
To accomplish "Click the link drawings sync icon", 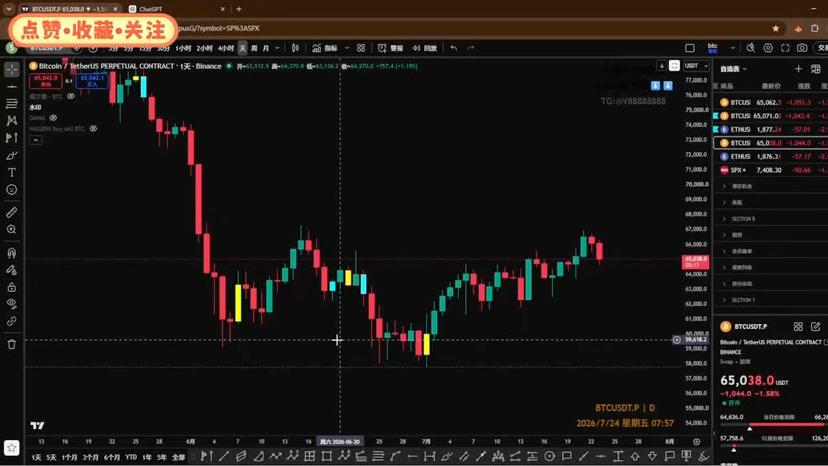I will (x=12, y=321).
